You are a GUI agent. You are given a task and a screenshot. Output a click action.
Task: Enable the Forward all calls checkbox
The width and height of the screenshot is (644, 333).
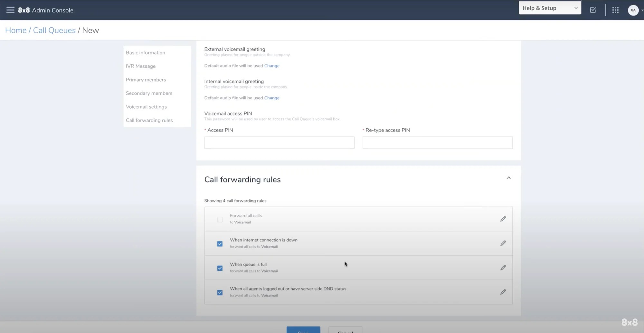[220, 220]
